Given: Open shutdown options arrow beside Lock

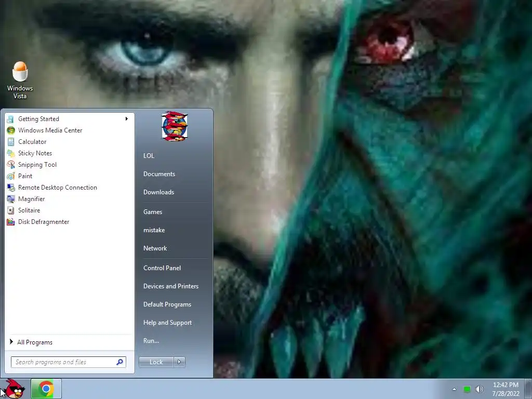Looking at the screenshot, I should (x=179, y=362).
